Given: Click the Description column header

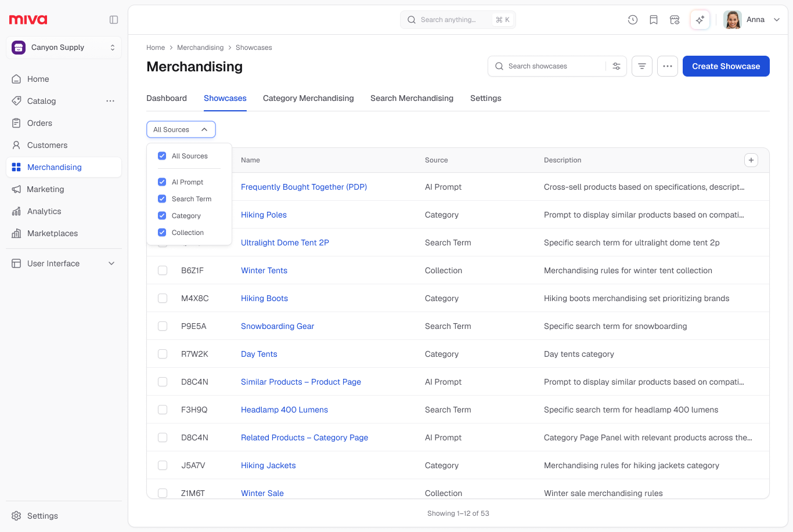Looking at the screenshot, I should (563, 160).
